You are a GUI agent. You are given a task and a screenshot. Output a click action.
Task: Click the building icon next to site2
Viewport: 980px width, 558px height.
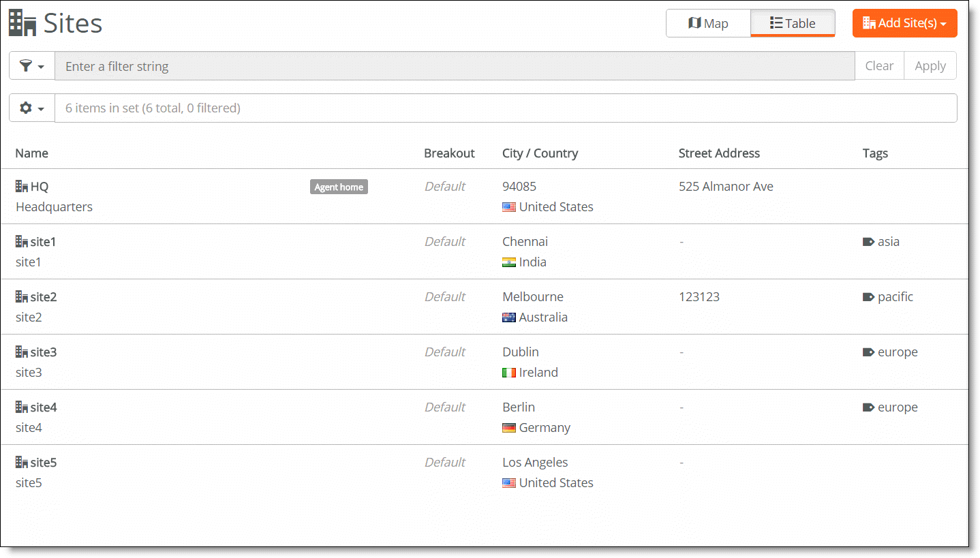pos(22,296)
